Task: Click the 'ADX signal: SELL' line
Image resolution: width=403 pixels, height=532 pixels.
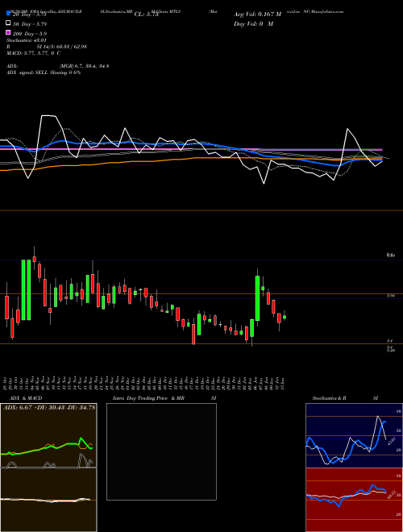Action: click(44, 73)
